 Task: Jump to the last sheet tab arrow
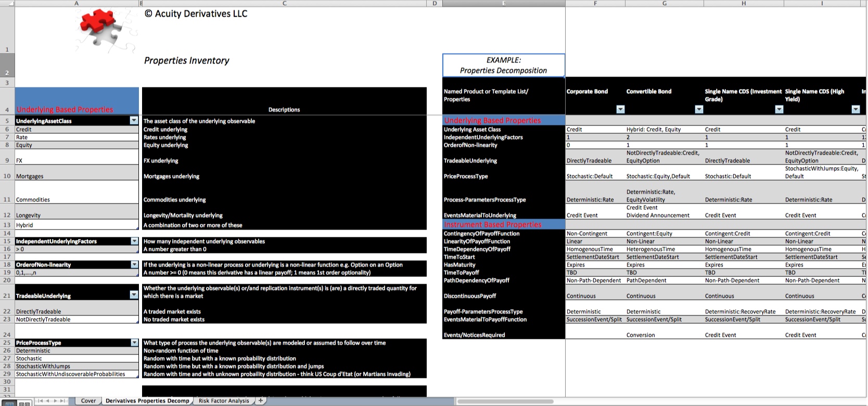click(x=63, y=401)
